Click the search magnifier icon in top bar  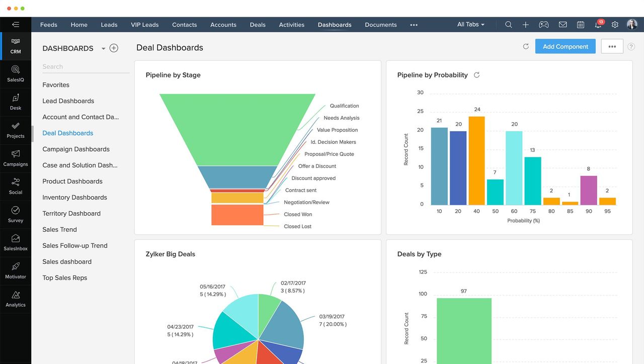pos(509,25)
